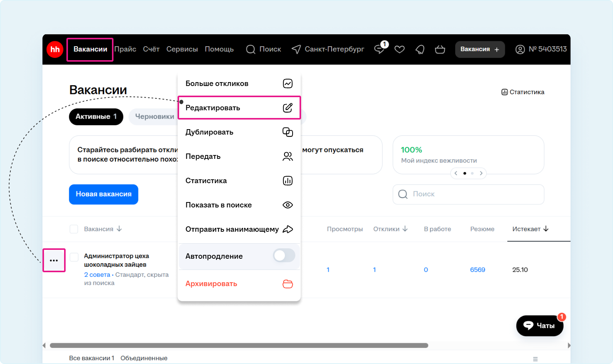Open the 6569 resume count link
Image resolution: width=613 pixels, height=364 pixels.
click(478, 270)
